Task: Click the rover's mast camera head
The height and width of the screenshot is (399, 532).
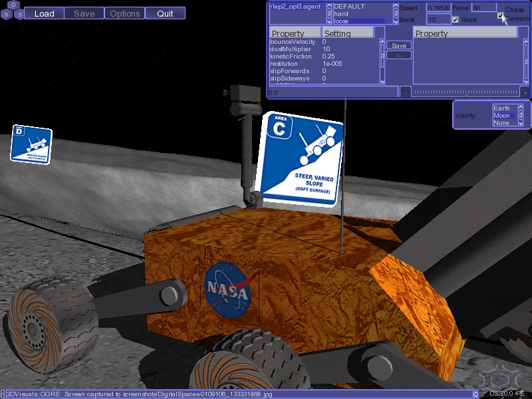Action: (x=245, y=92)
